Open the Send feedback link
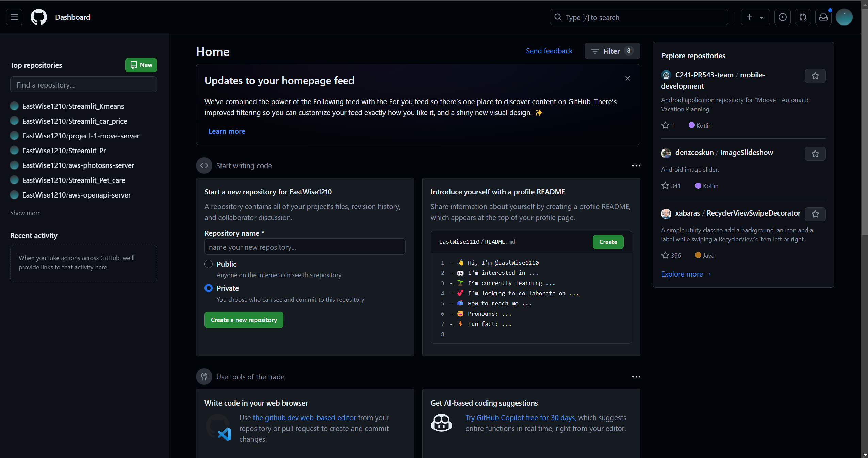 coord(549,51)
